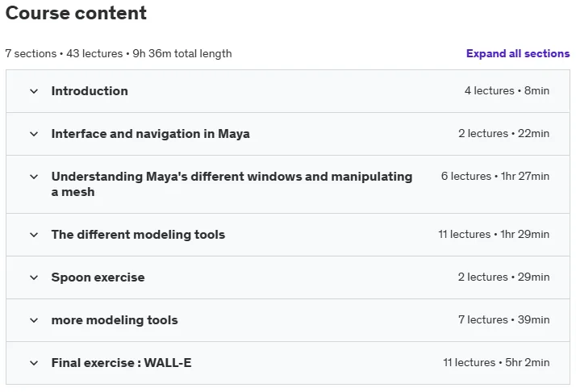
Task: Expand Interface and navigation in Maya chevron
Action: (x=34, y=134)
